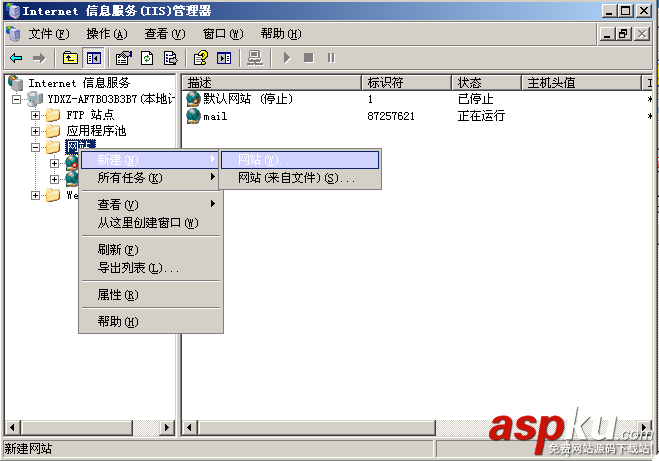
Task: Click the Stop toolbar button
Action: click(308, 58)
